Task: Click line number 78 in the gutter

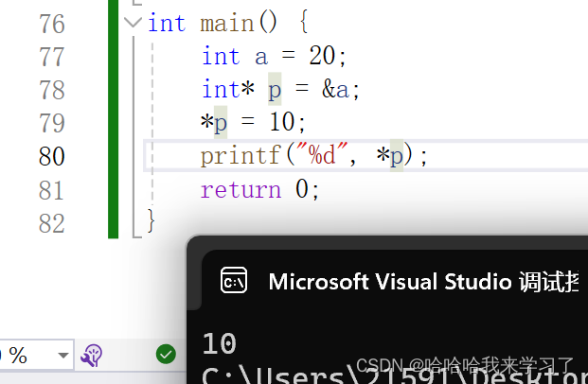Action: [x=52, y=90]
